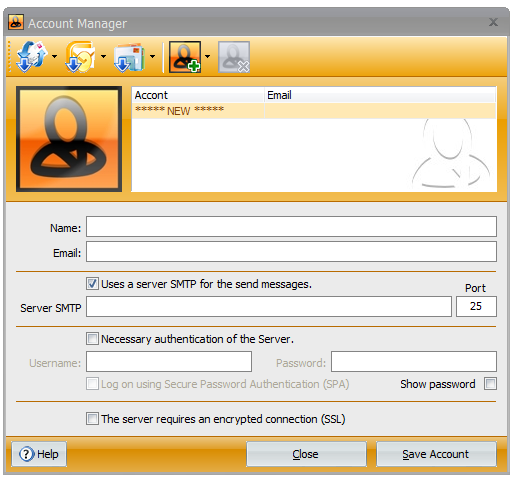Enable encrypted connection (SSL) checkbox
515x483 pixels.
(x=92, y=418)
